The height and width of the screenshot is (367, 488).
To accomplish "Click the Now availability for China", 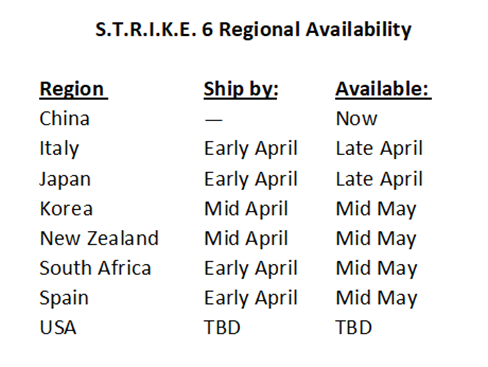I will click(356, 118).
